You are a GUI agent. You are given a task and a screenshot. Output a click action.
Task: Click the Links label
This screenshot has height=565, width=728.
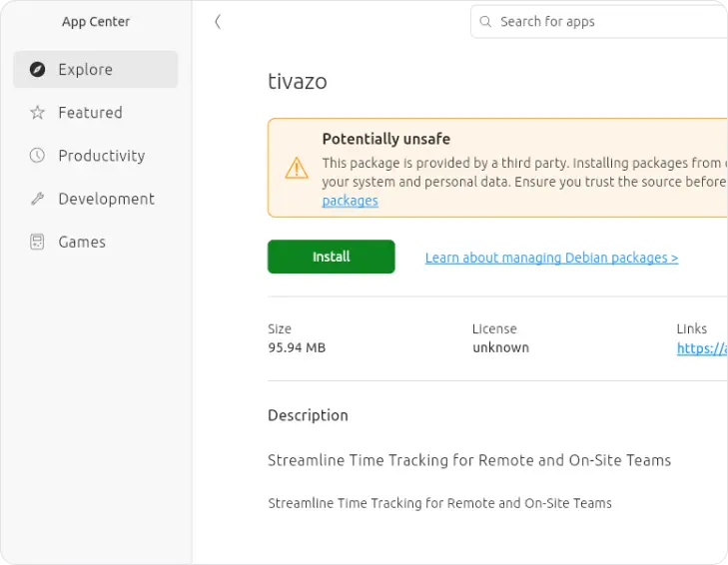(x=692, y=328)
